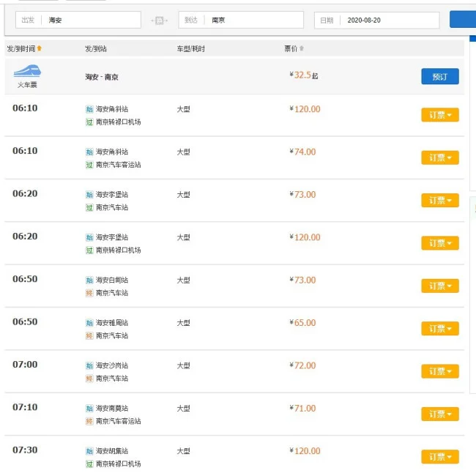
Task: Click the 07:00 departure time
Action: pos(25,364)
